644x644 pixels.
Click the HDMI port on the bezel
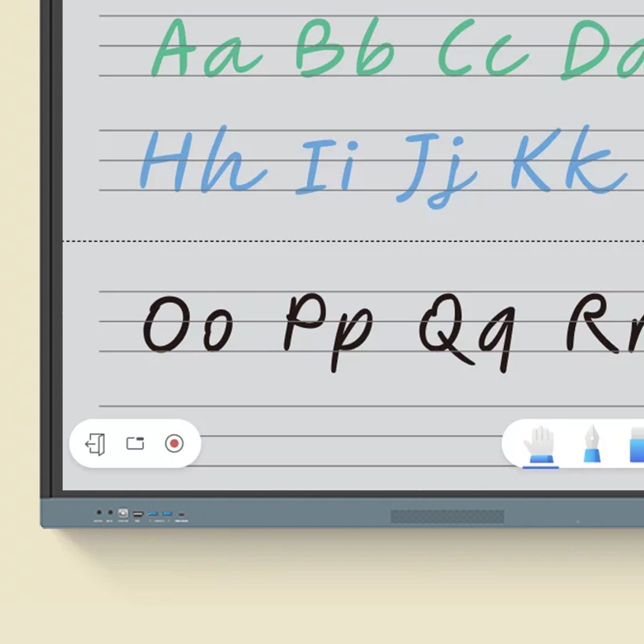click(x=138, y=514)
